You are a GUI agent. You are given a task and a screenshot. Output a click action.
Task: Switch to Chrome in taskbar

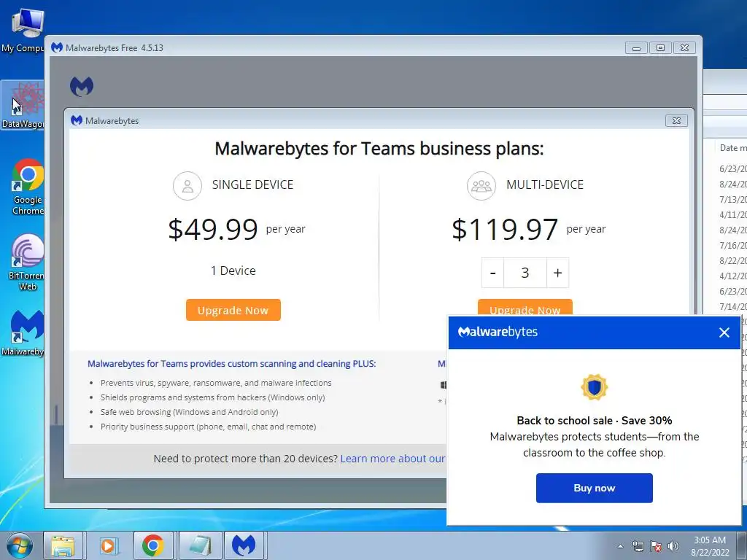152,545
